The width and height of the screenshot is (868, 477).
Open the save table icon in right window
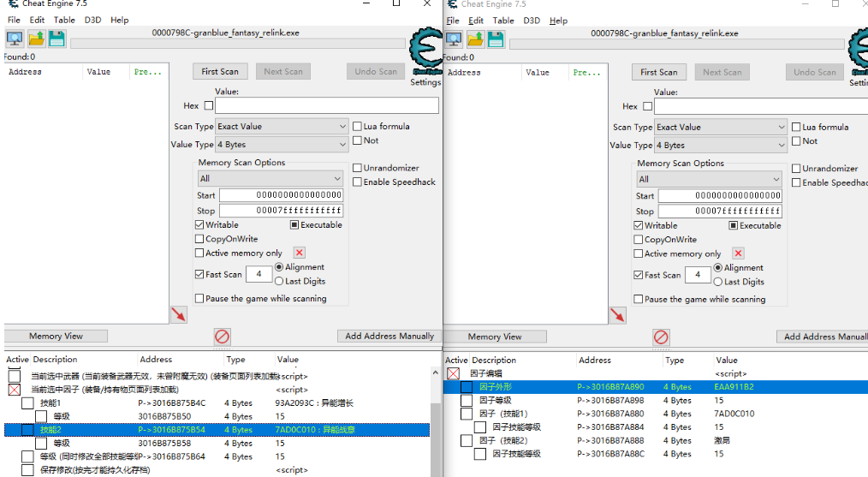pyautogui.click(x=496, y=39)
